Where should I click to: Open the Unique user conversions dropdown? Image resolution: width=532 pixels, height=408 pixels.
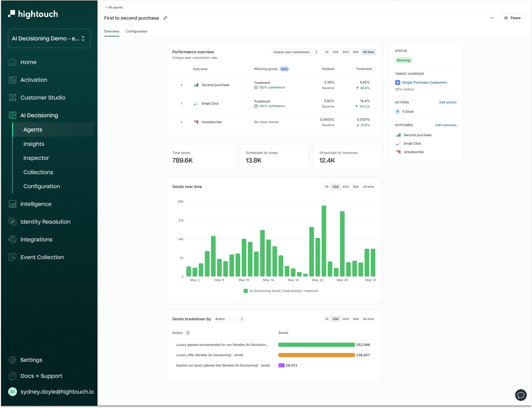point(295,52)
